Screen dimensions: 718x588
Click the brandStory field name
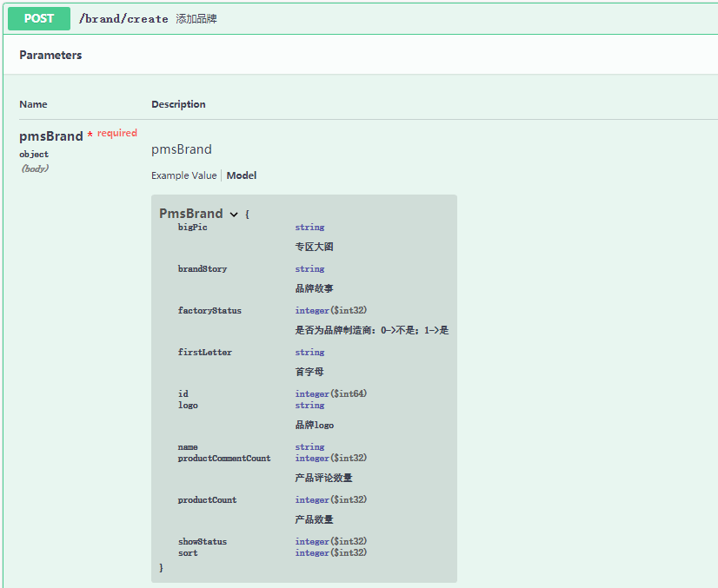203,269
